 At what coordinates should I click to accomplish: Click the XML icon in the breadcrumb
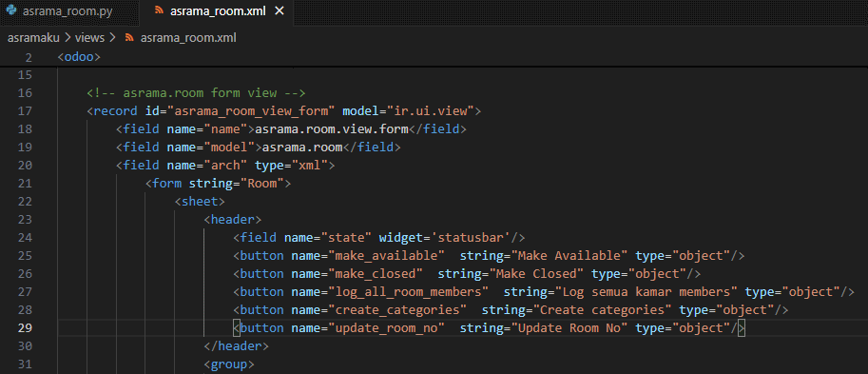coord(129,38)
